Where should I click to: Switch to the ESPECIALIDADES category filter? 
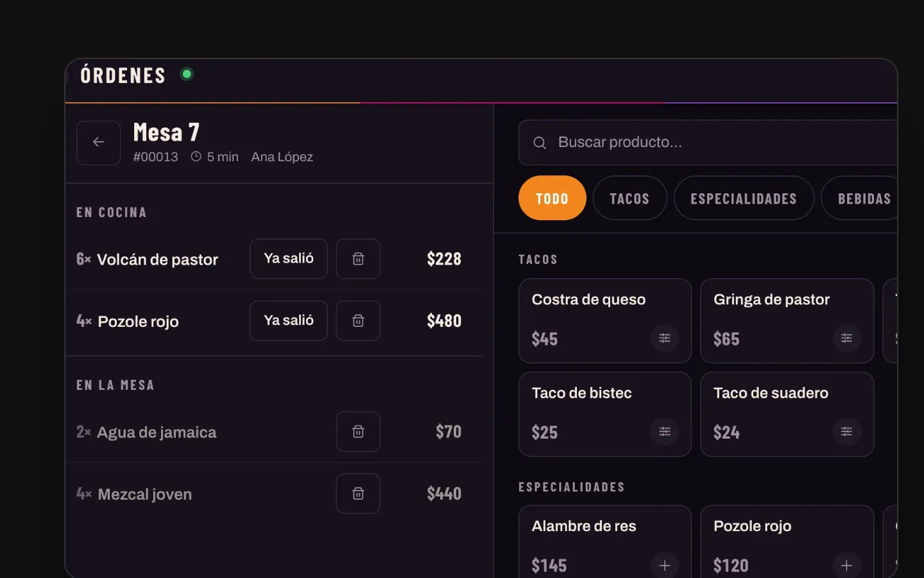point(744,198)
